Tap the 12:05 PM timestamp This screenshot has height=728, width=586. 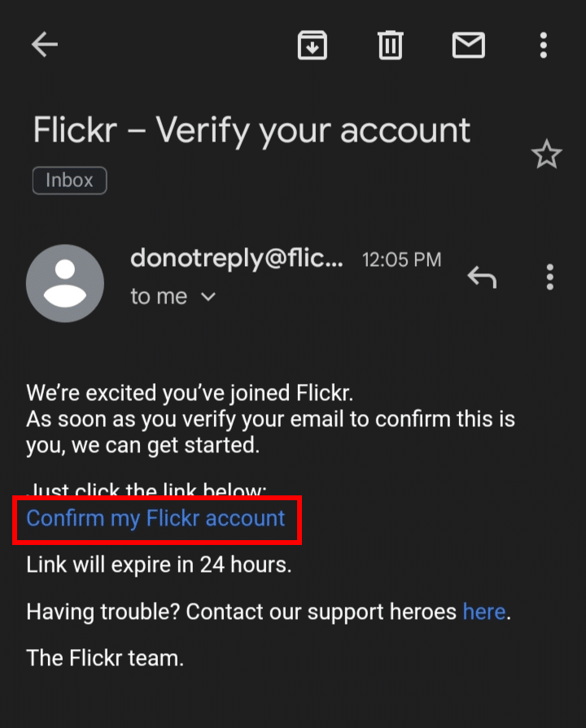pos(400,259)
